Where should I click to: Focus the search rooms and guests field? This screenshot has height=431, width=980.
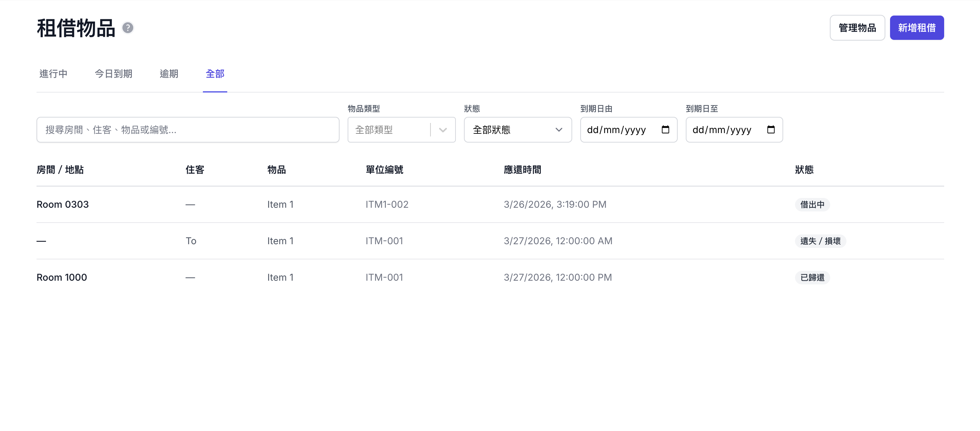[x=188, y=130]
